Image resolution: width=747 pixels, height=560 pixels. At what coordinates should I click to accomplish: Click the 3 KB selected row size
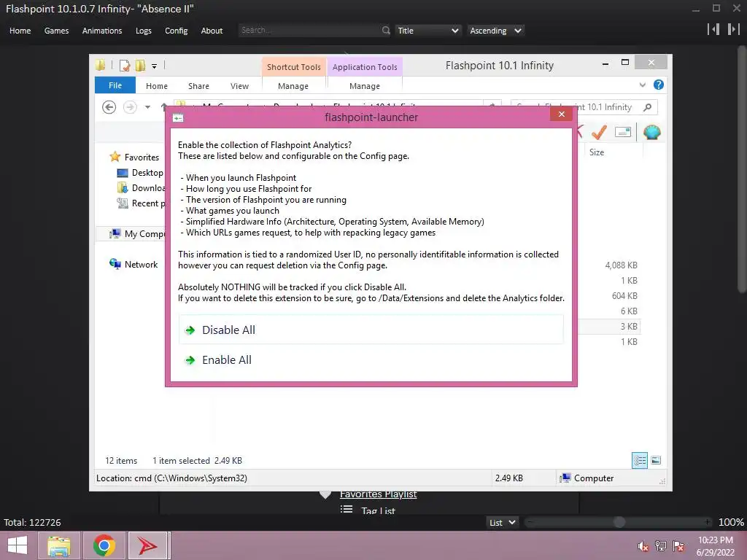pyautogui.click(x=629, y=326)
